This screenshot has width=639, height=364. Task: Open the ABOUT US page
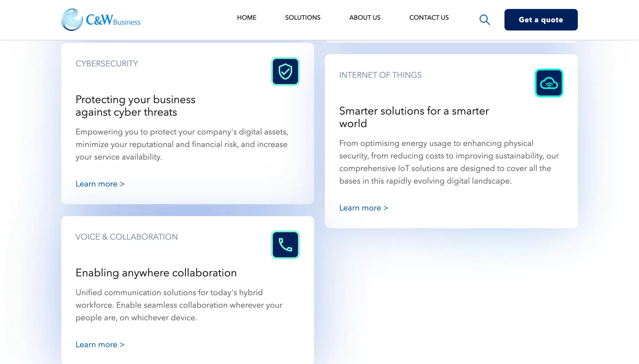coord(365,17)
